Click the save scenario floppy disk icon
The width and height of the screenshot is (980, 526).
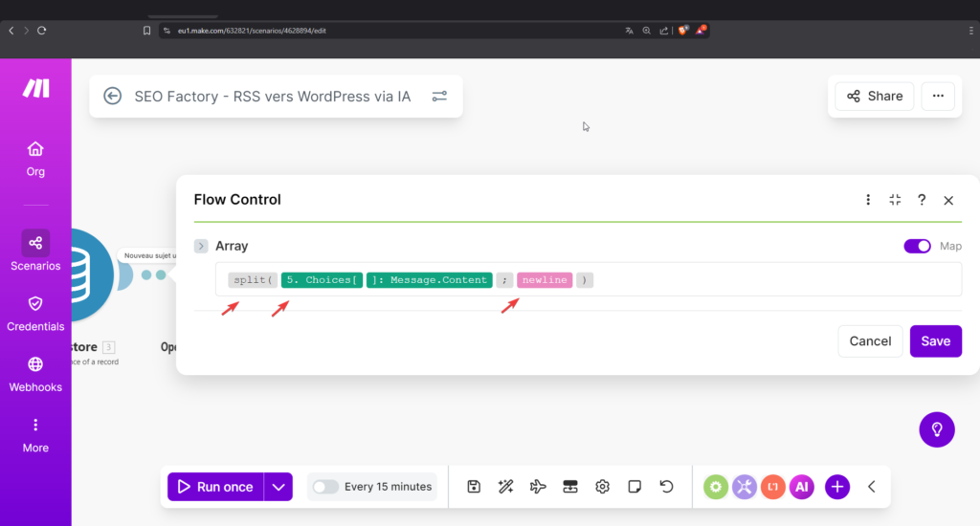coord(474,487)
